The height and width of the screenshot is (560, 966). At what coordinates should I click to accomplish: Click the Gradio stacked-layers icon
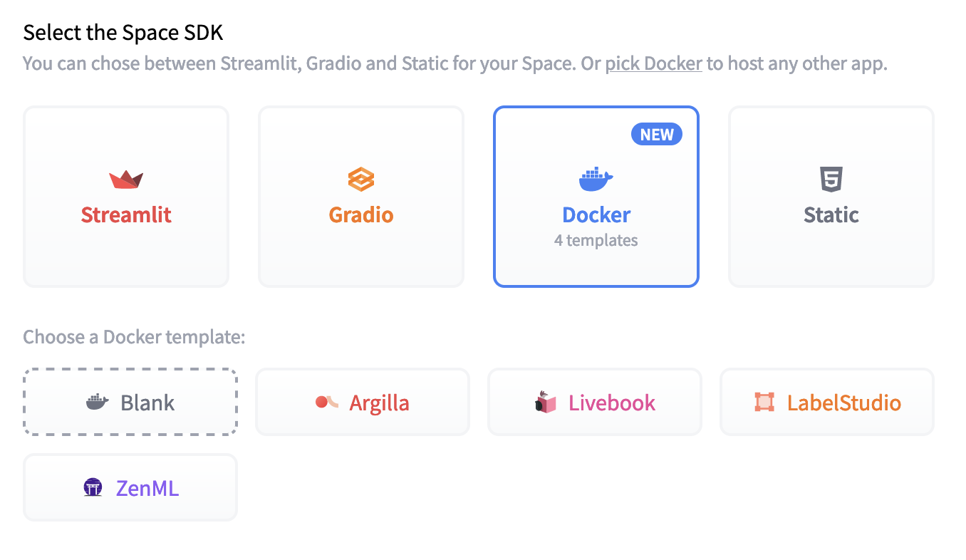[360, 180]
